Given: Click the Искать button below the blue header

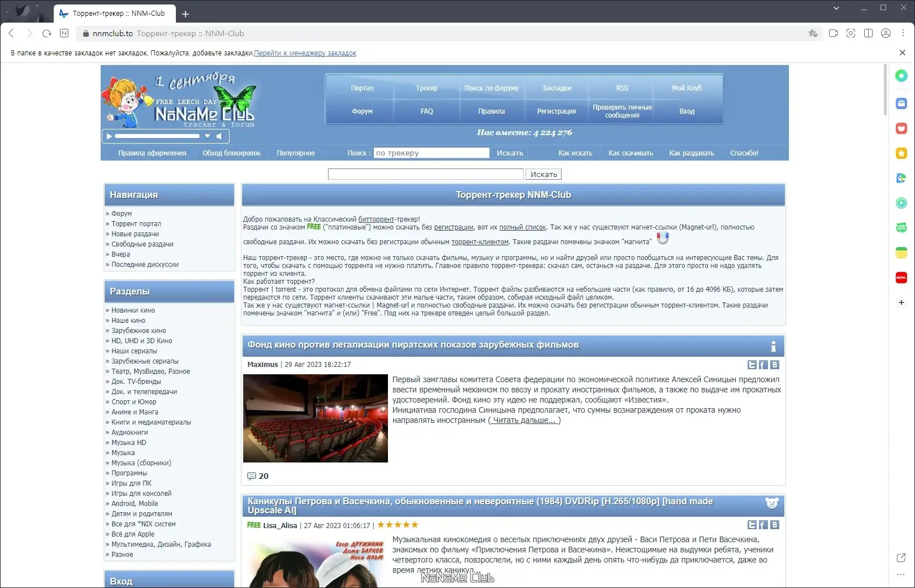Looking at the screenshot, I should pyautogui.click(x=544, y=175).
